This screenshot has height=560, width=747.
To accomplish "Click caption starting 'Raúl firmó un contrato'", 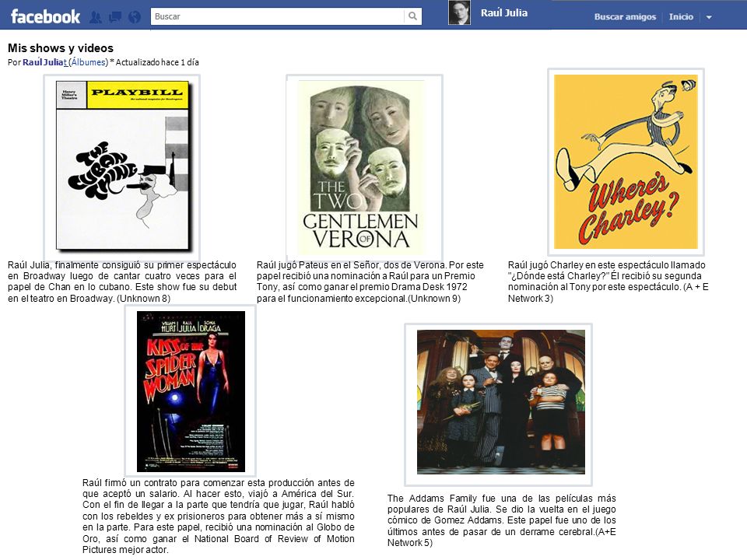I will click(218, 516).
